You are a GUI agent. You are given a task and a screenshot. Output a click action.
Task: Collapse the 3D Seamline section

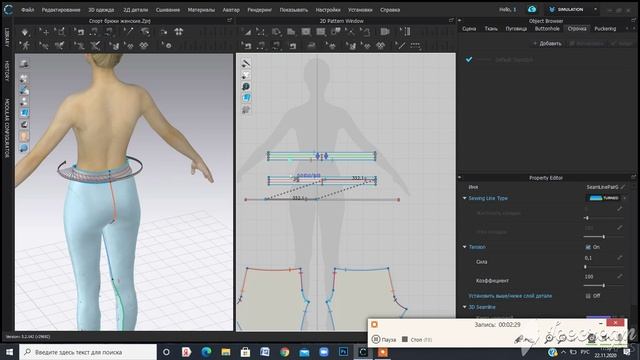pyautogui.click(x=464, y=307)
